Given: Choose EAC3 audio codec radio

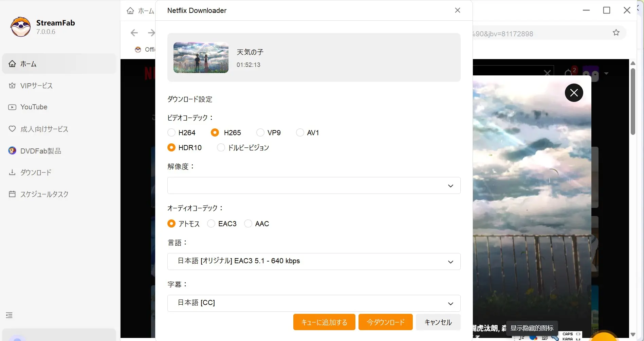Looking at the screenshot, I should tap(211, 223).
